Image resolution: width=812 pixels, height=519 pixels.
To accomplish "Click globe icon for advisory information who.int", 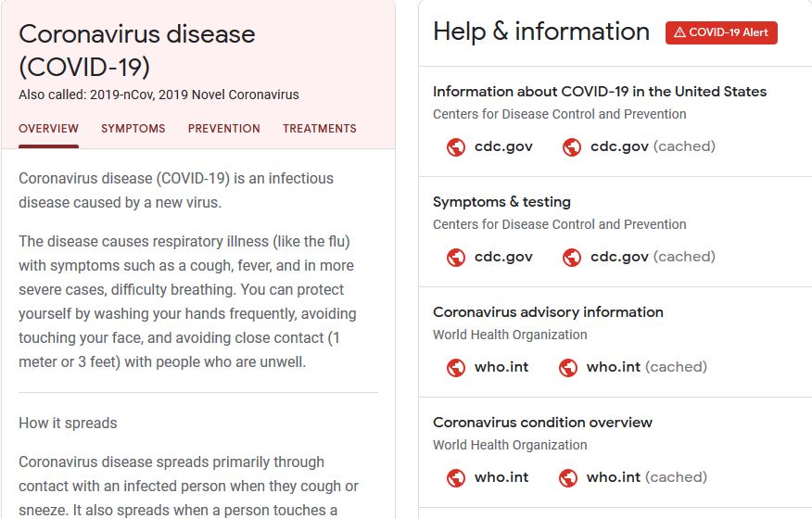I will 456,368.
